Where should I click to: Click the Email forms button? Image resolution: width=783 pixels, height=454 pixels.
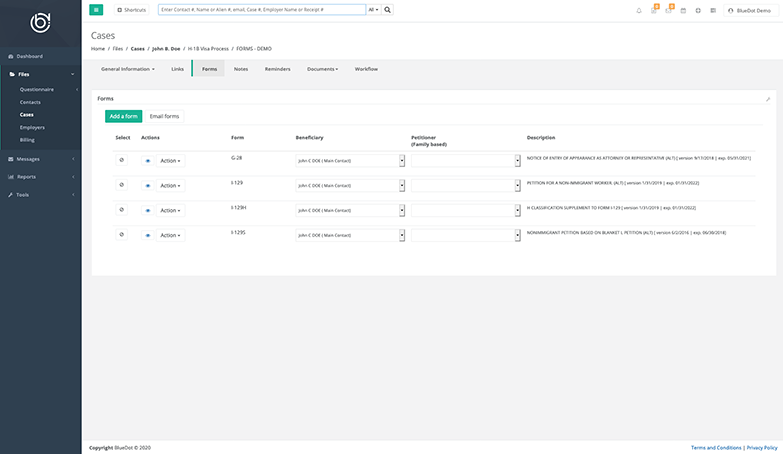point(164,116)
